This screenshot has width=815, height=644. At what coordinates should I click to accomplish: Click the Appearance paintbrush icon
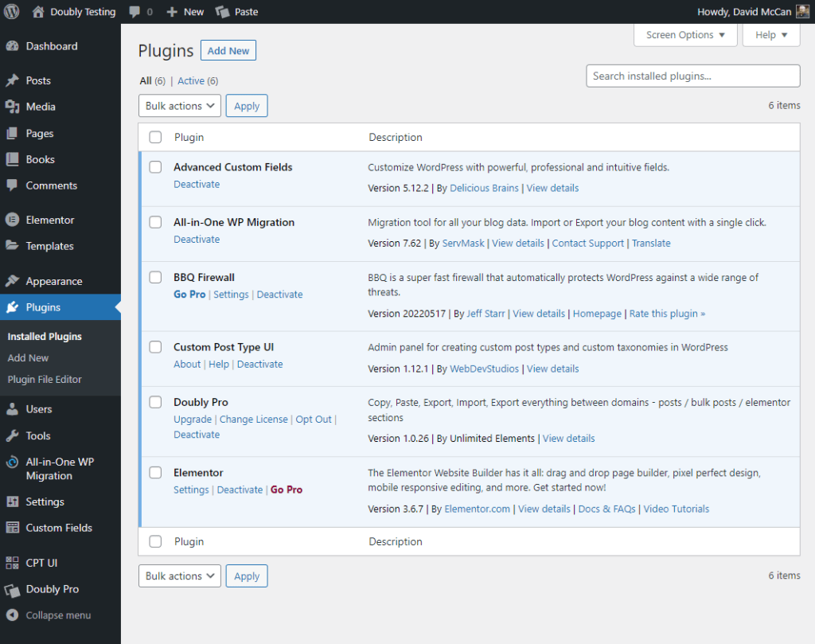17,280
